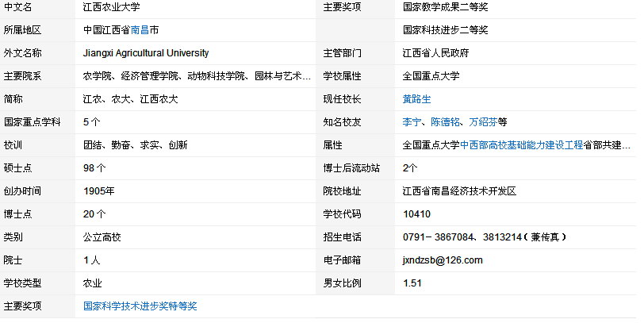The height and width of the screenshot is (323, 644).
Task: Click the 所属地区 field label
Action: click(x=22, y=30)
